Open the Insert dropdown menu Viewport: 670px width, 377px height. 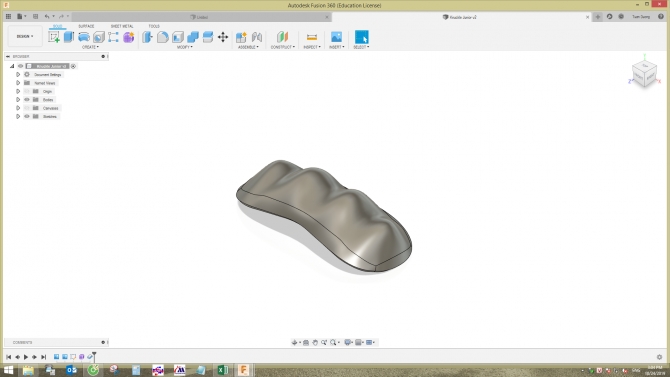(x=336, y=47)
